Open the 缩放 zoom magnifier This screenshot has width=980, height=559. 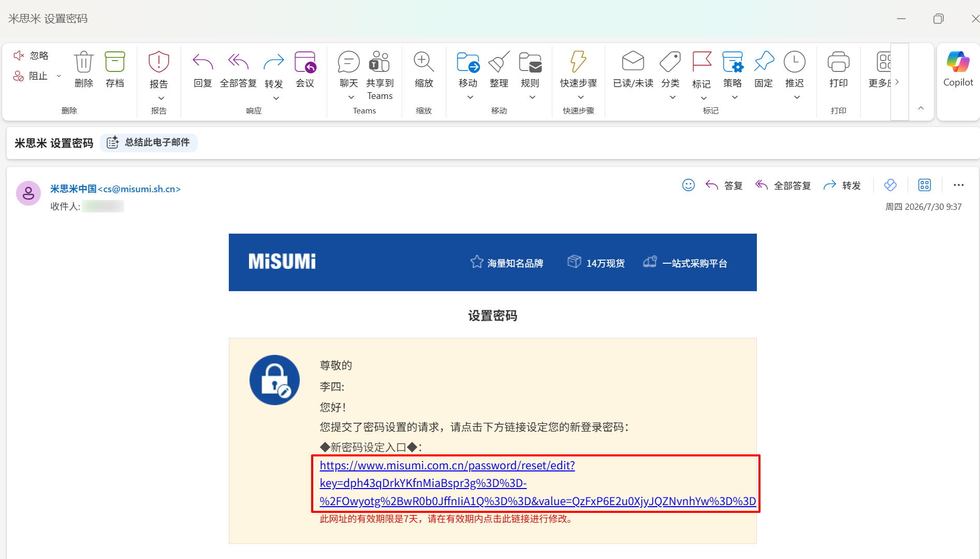423,62
